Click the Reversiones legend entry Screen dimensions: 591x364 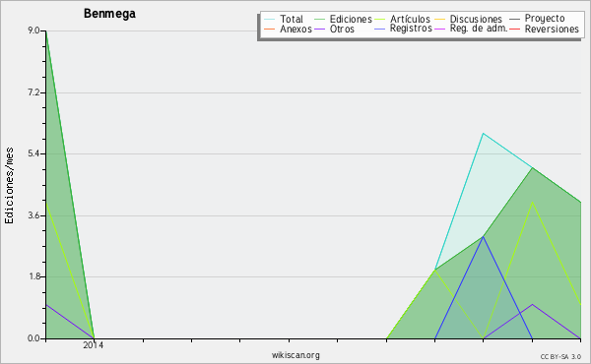(x=552, y=29)
